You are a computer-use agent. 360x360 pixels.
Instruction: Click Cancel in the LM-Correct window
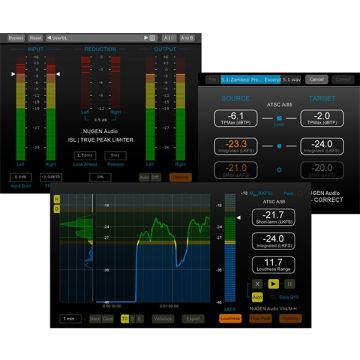tap(317, 80)
